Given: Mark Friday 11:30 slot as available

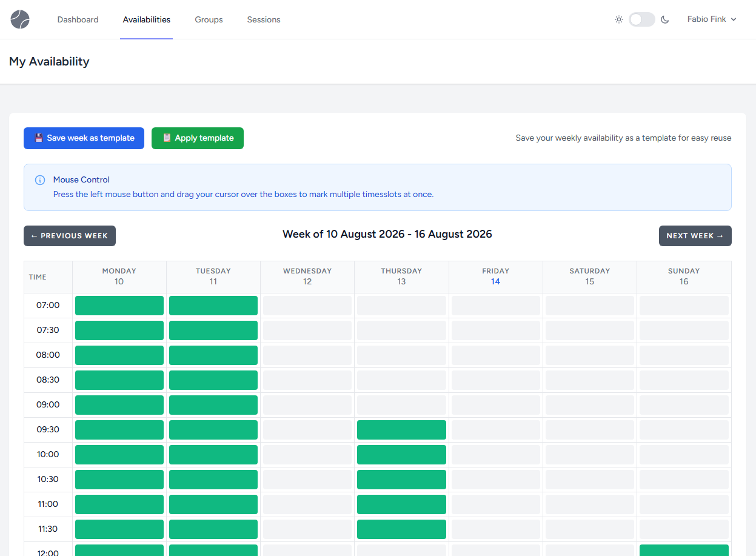Looking at the screenshot, I should tap(496, 529).
